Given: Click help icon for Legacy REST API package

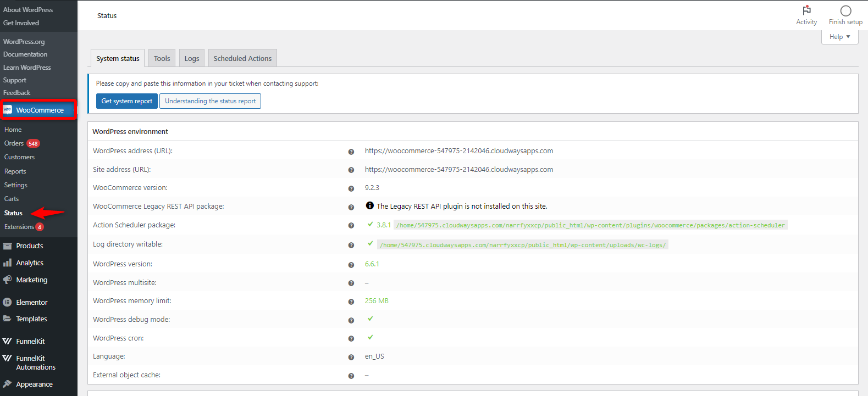Looking at the screenshot, I should pyautogui.click(x=351, y=207).
